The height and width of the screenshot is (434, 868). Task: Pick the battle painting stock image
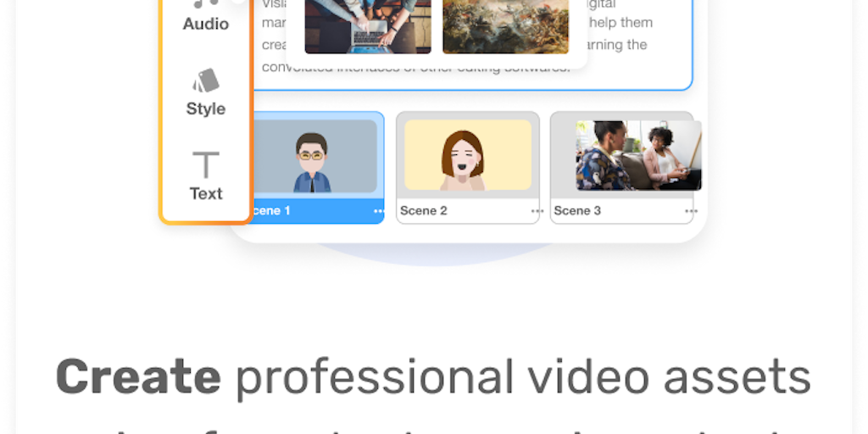tap(505, 26)
